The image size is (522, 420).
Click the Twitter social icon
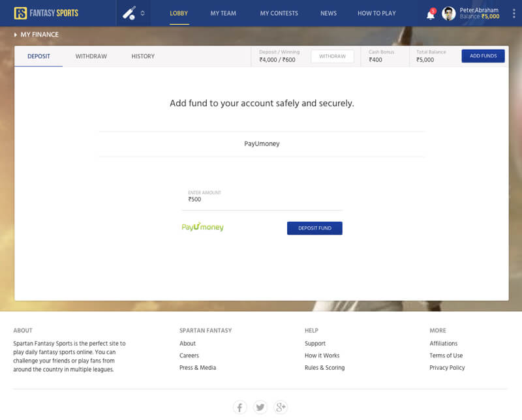[x=260, y=407]
